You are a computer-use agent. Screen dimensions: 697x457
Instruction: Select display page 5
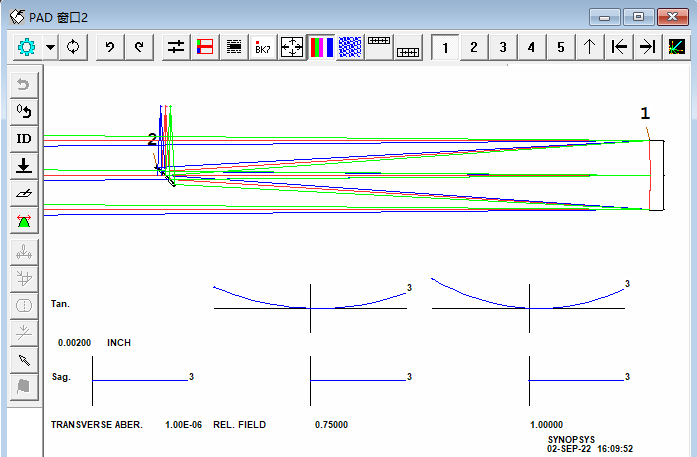(561, 47)
